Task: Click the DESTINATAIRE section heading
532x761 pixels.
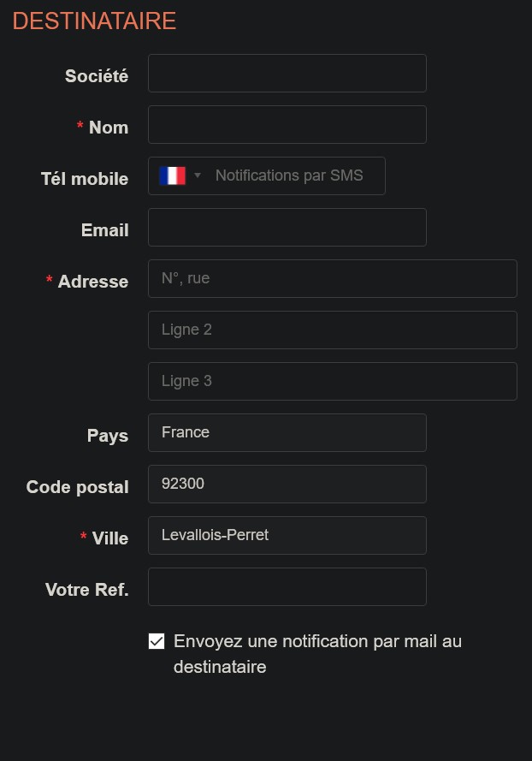Action: pos(94,21)
